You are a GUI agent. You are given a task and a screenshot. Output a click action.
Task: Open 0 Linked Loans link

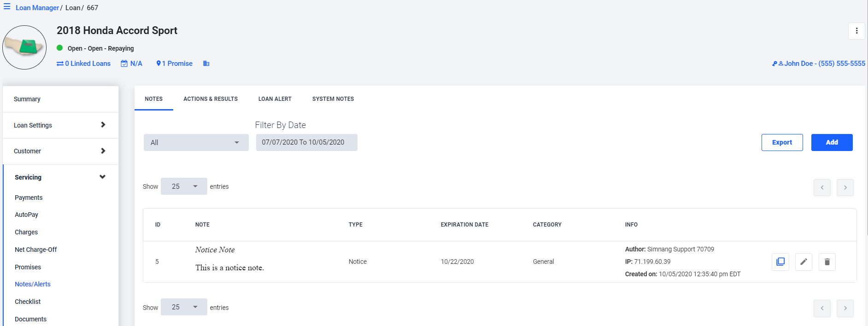click(83, 64)
